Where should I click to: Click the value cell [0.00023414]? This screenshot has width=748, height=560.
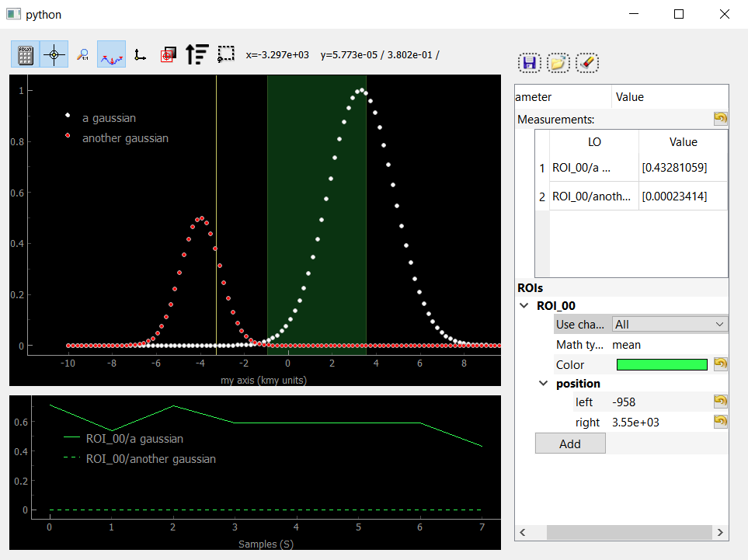coord(683,196)
